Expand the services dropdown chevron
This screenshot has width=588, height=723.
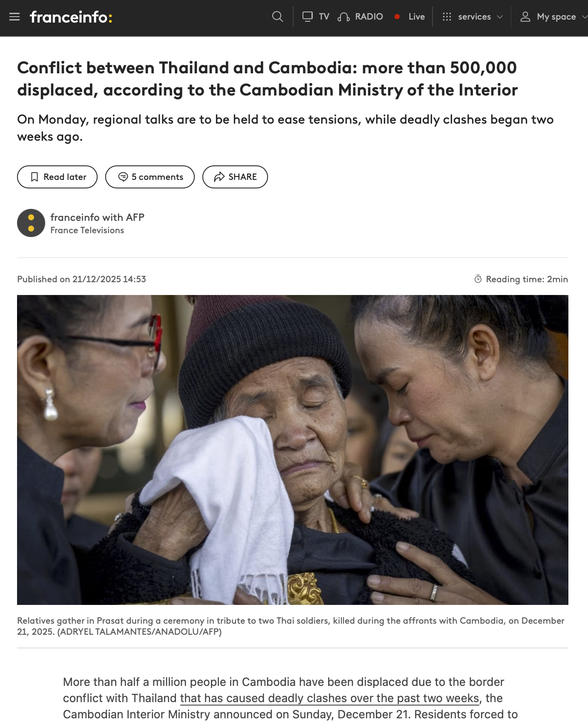coord(500,17)
